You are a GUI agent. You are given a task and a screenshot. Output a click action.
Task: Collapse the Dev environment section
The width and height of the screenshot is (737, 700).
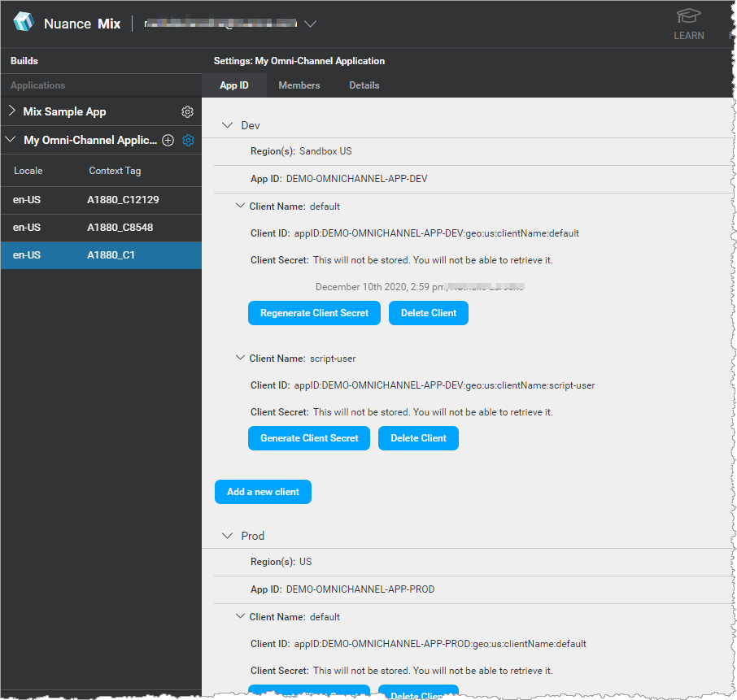pos(228,125)
